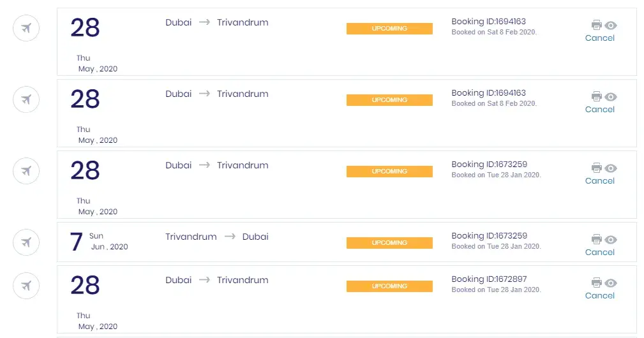Viewport: 644px width, 338px height.
Task: Click the airplane icon for Dubai–Trivandrum booking 1673259
Action: [x=26, y=170]
